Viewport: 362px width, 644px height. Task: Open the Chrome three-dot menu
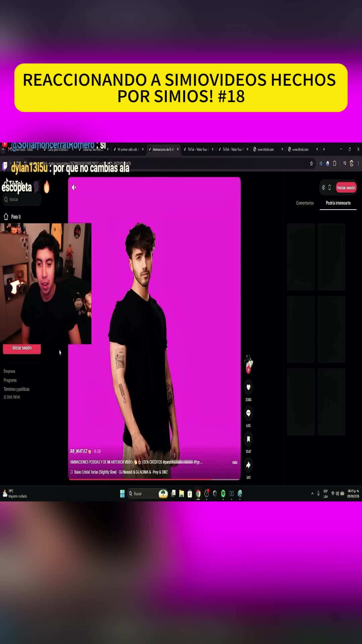358,163
